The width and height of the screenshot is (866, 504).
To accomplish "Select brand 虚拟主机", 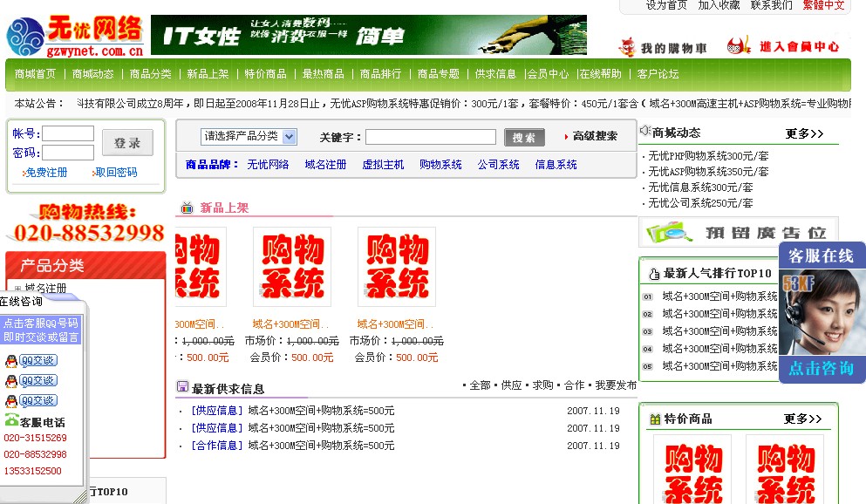I will 384,165.
